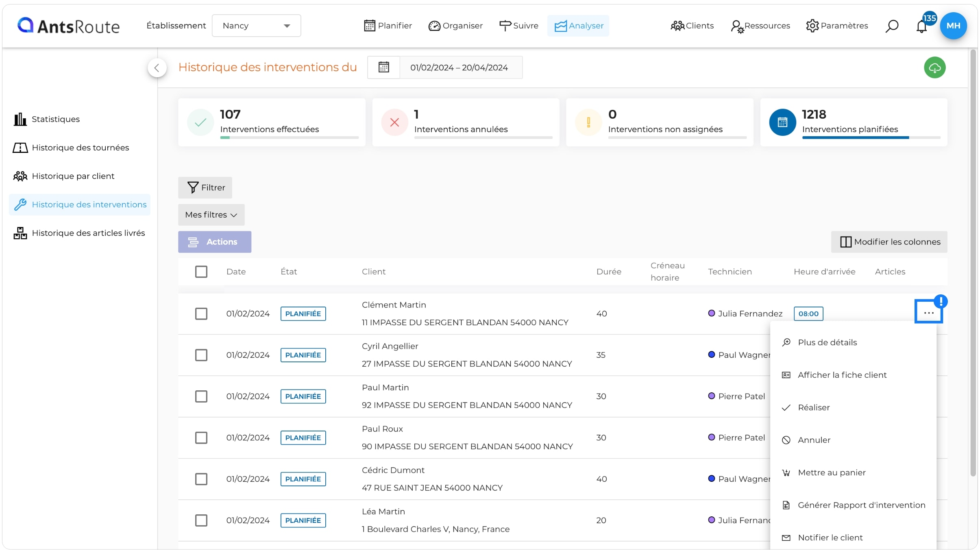
Task: Click the red cross icon for annulées
Action: pos(394,122)
